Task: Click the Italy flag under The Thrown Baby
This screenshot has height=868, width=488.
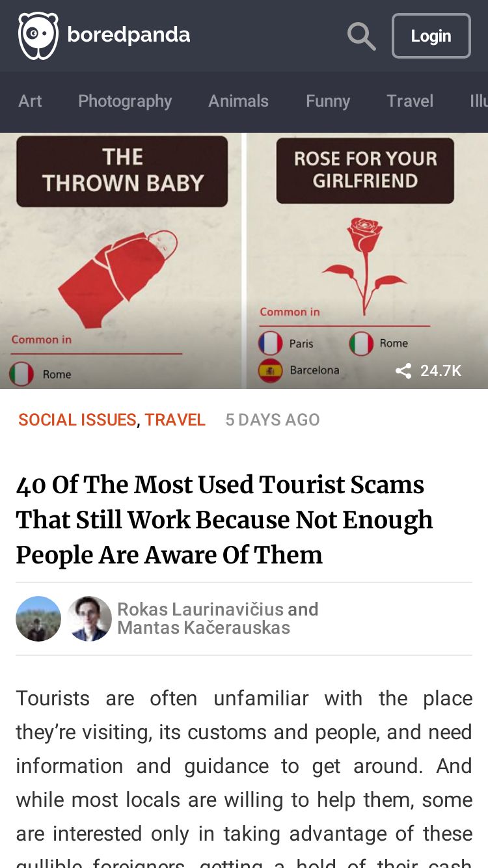Action: (21, 374)
